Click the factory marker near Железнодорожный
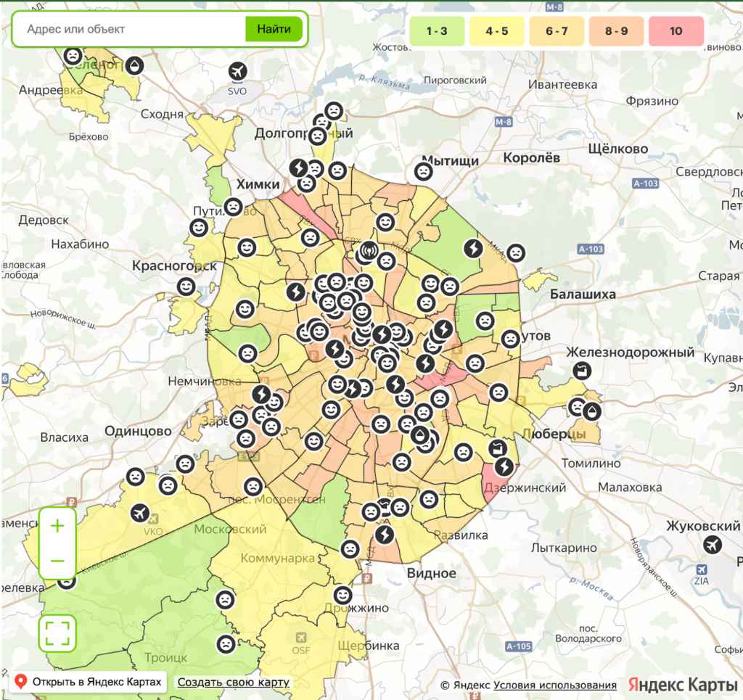The image size is (743, 700). (580, 371)
